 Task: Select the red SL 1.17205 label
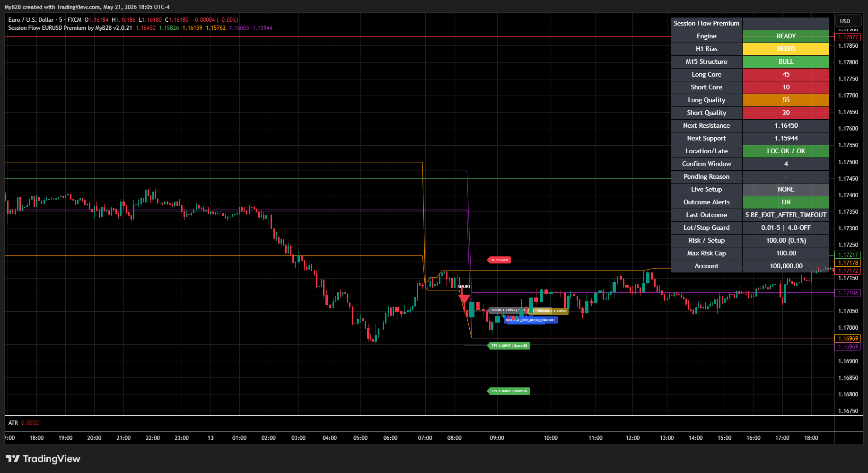pos(499,260)
